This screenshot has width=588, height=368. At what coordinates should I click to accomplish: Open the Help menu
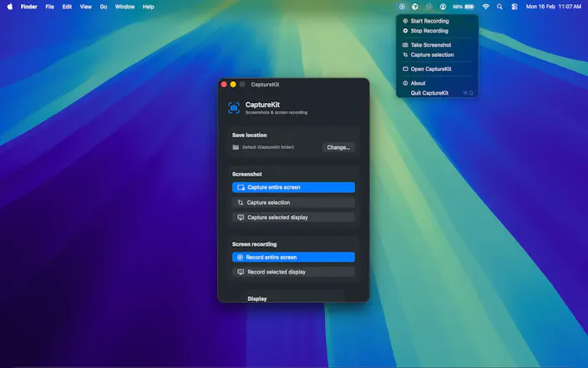149,7
